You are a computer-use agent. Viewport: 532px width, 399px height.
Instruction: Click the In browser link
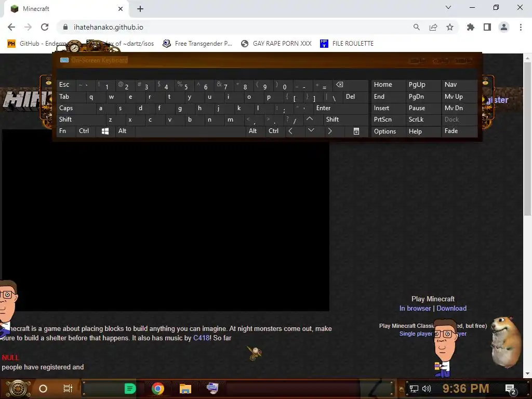point(415,308)
